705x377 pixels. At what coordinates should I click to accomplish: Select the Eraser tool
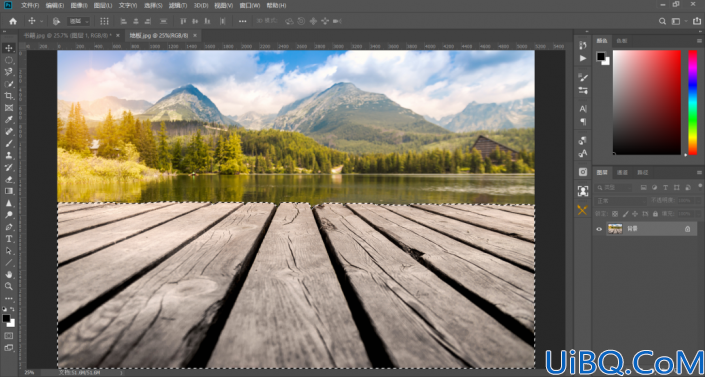(9, 179)
